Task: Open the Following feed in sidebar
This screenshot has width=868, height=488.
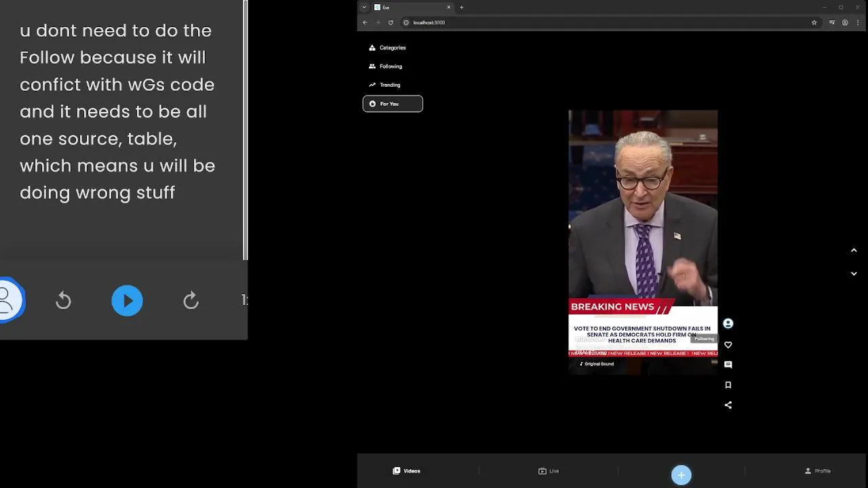Action: 393,66
